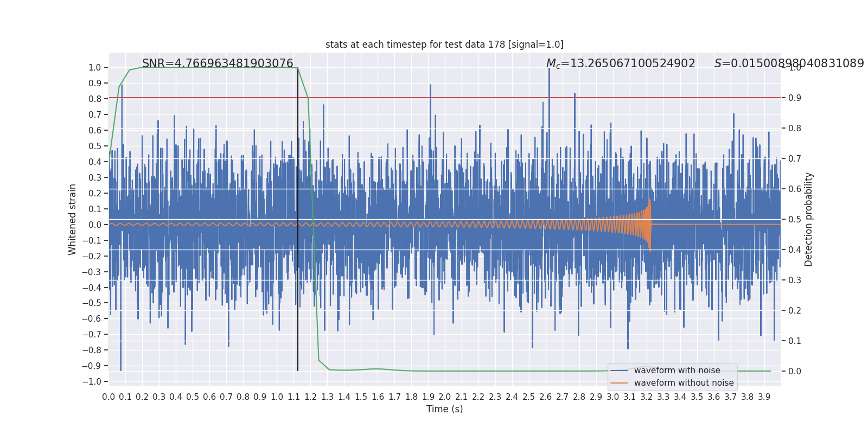The width and height of the screenshot is (868, 434).
Task: Select the 1.9 tick on the time axis
Action: 428,397
